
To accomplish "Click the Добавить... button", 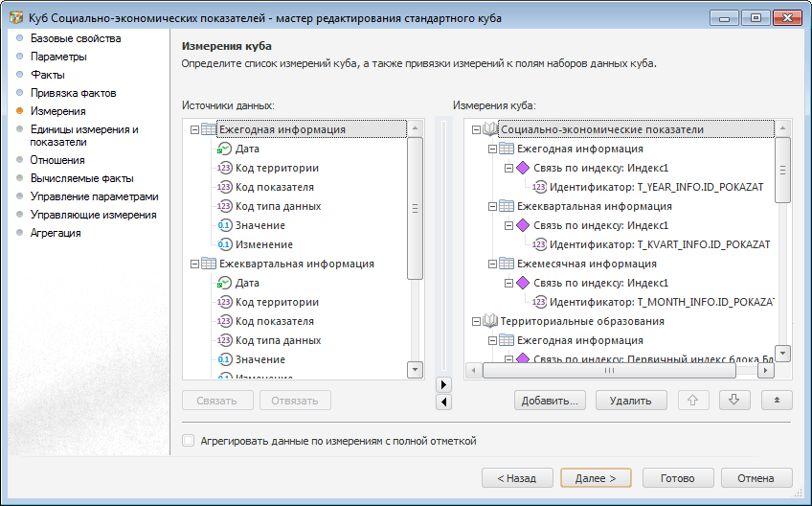I will (550, 401).
